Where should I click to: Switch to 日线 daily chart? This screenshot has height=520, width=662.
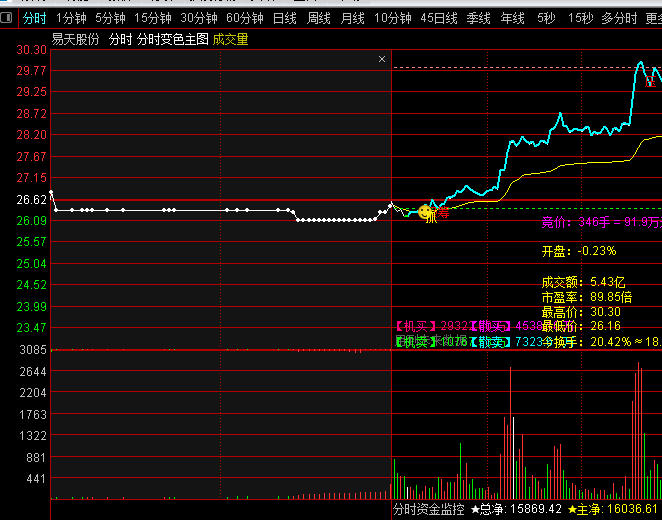(x=285, y=18)
